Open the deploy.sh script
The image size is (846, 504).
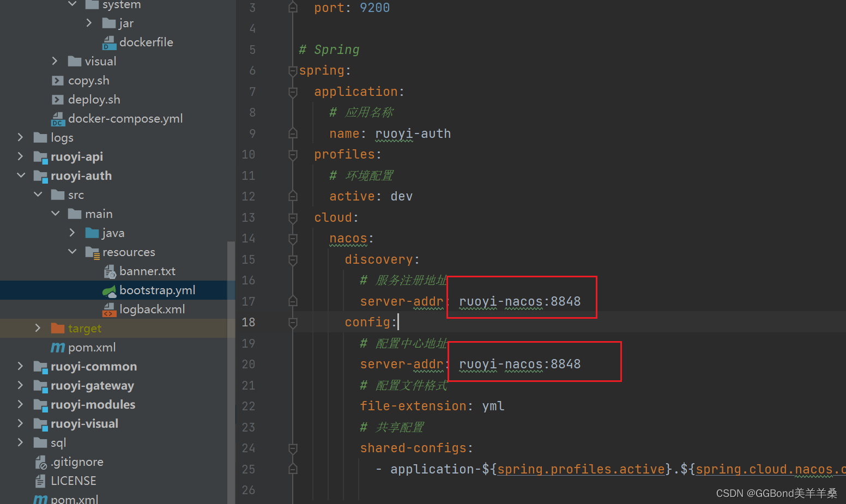coord(94,99)
